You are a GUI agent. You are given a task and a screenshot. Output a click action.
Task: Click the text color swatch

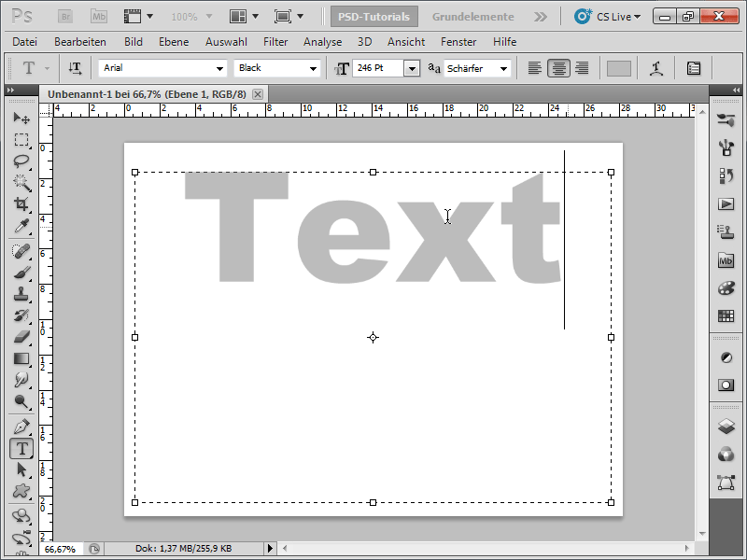(618, 68)
